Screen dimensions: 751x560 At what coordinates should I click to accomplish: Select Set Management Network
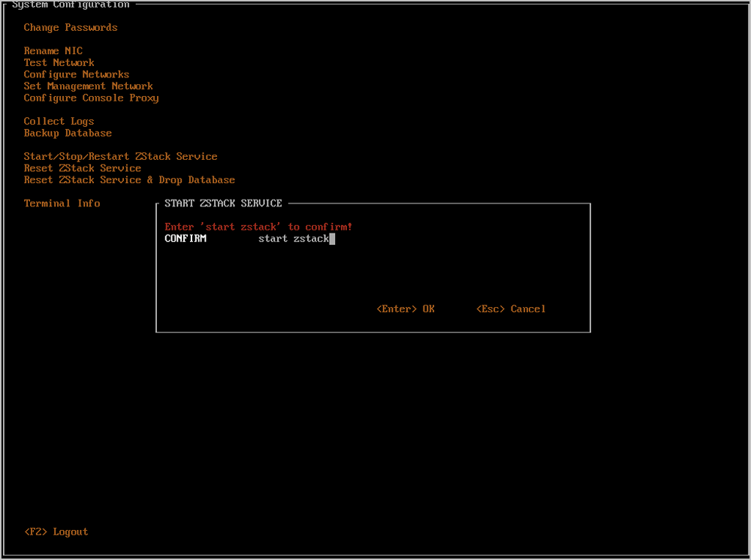[x=88, y=86]
